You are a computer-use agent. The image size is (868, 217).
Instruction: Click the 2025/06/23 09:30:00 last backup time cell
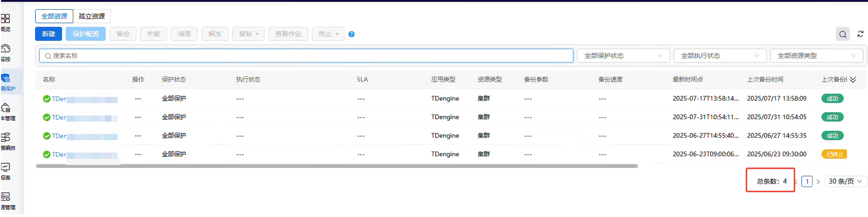tap(777, 154)
